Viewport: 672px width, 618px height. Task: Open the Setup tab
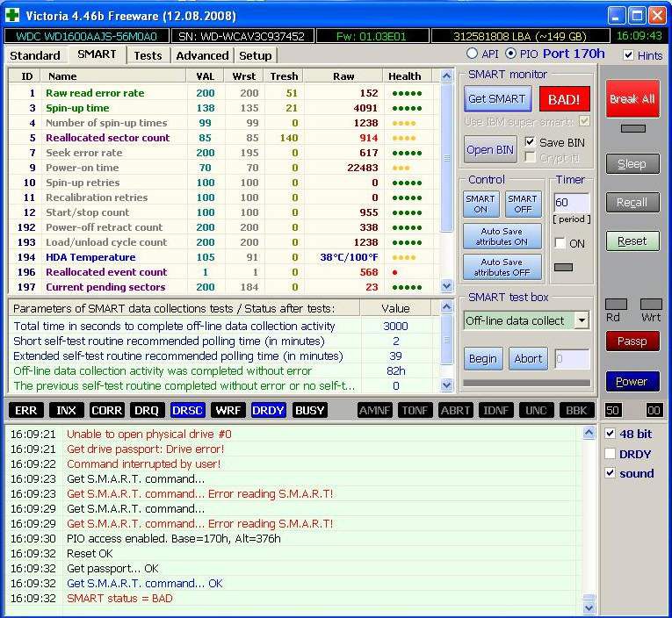tap(256, 55)
